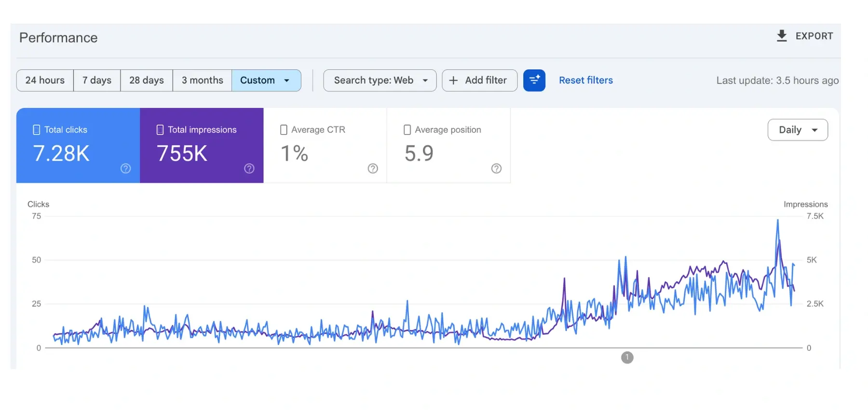Click the 7.5K impressions axis value

815,216
